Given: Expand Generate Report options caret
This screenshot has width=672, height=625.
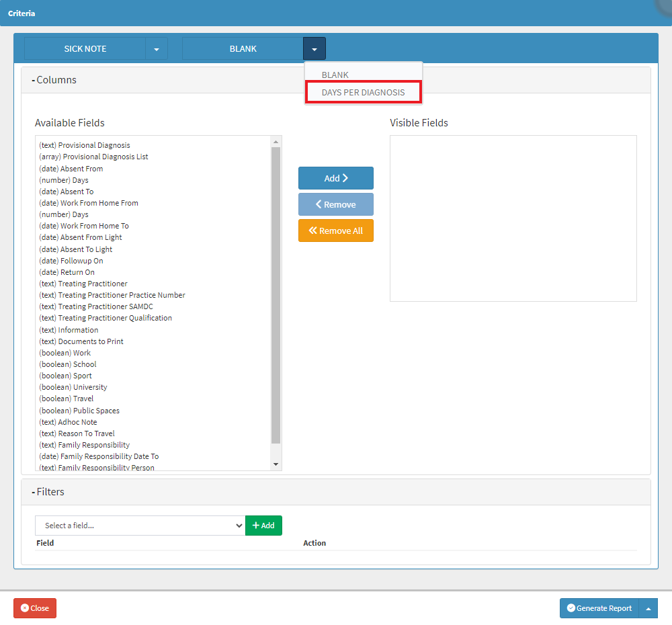Looking at the screenshot, I should pos(648,608).
